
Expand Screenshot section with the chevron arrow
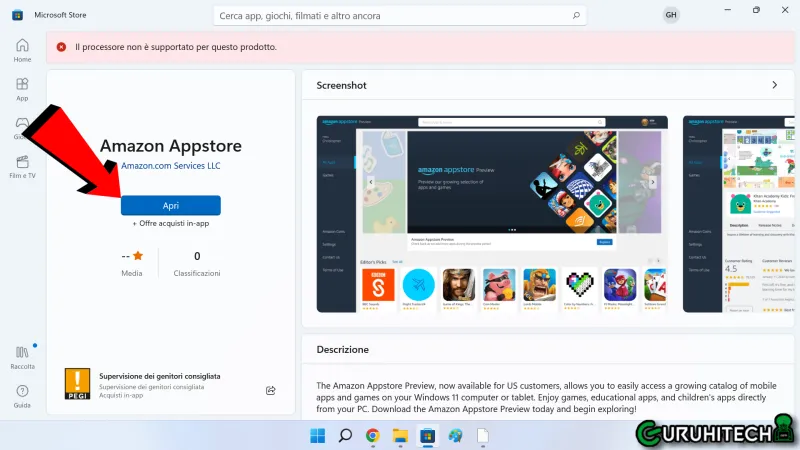774,86
